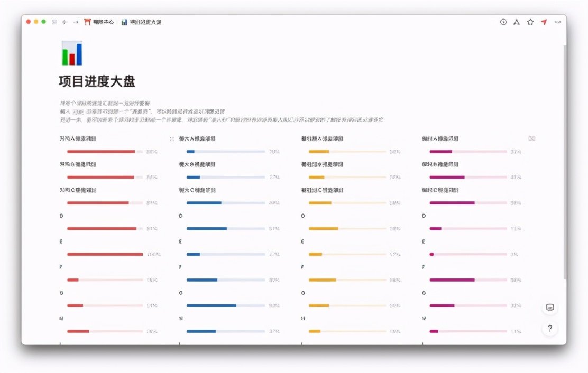The width and height of the screenshot is (588, 373).
Task: Star this page using the star icon
Action: pos(530,22)
